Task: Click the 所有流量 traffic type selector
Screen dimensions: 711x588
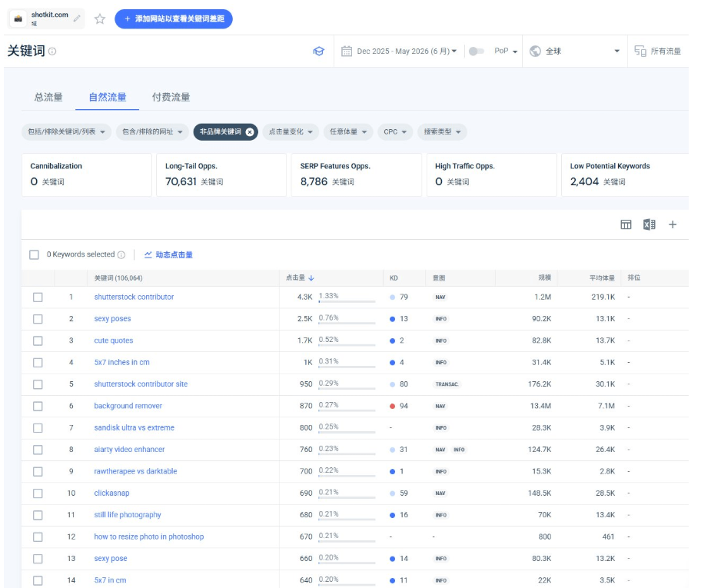Action: tap(657, 51)
